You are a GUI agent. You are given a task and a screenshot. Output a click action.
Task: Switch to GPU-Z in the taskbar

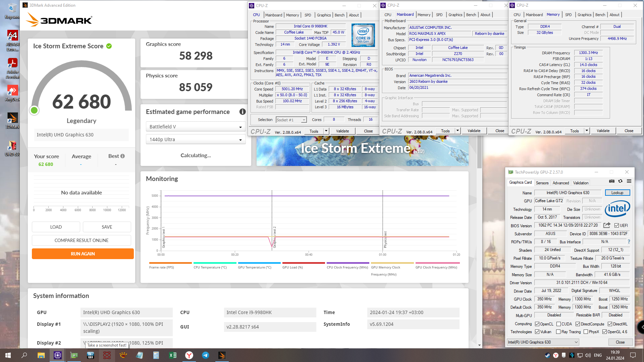pos(74,355)
